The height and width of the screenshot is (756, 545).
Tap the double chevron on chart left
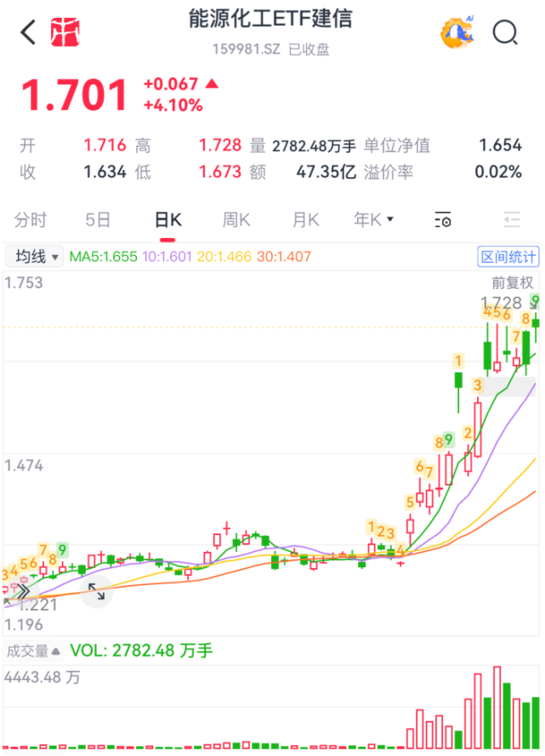23,592
